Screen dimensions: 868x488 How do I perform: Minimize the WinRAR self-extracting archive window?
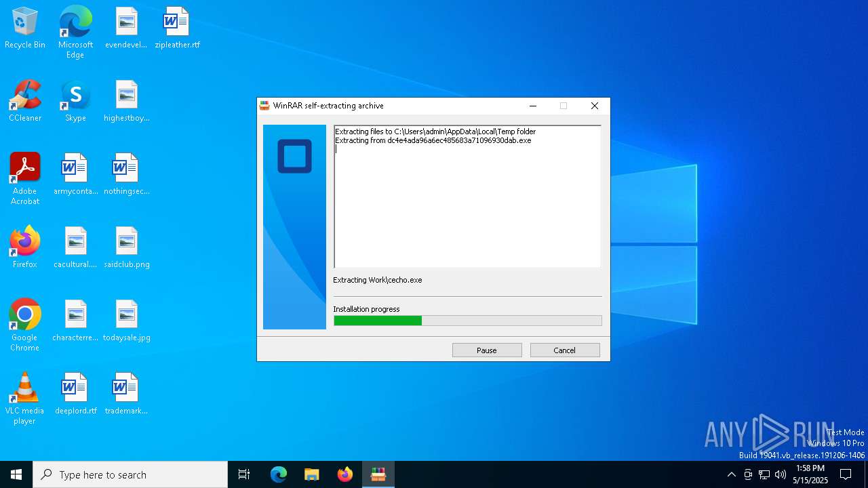(533, 106)
